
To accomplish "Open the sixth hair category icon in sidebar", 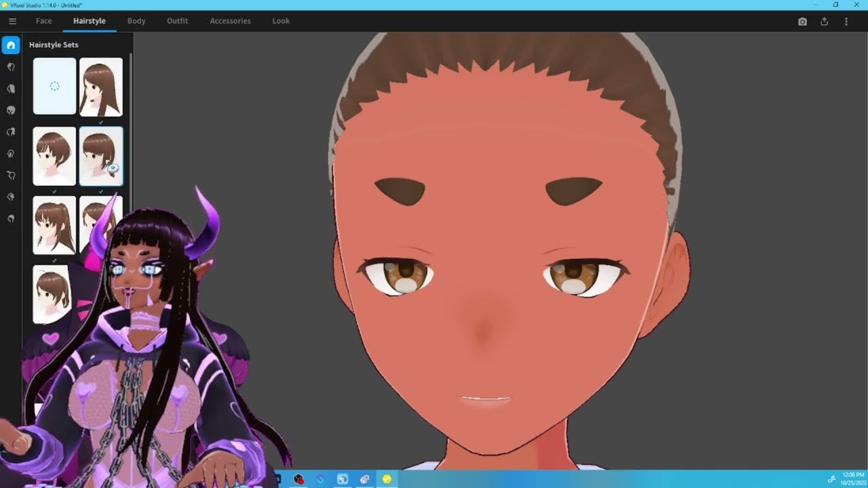I will 11,154.
